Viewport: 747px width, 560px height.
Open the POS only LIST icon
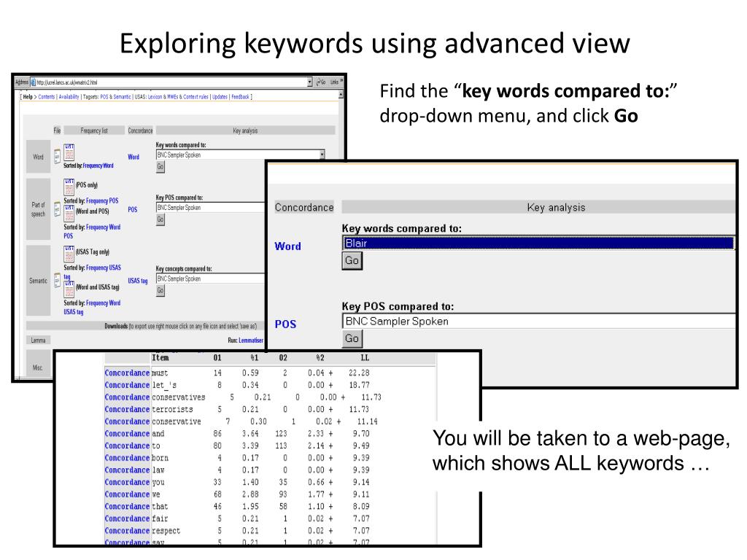[69, 187]
